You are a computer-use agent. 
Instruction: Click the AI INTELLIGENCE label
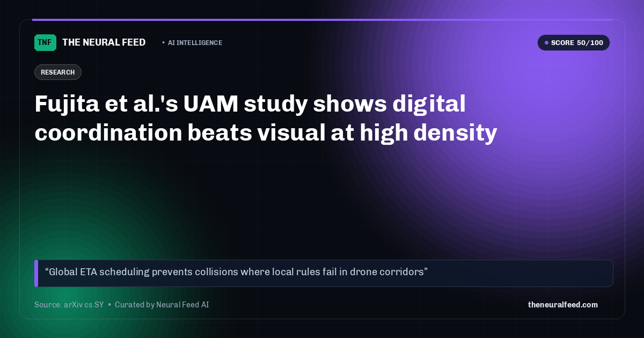pos(195,43)
